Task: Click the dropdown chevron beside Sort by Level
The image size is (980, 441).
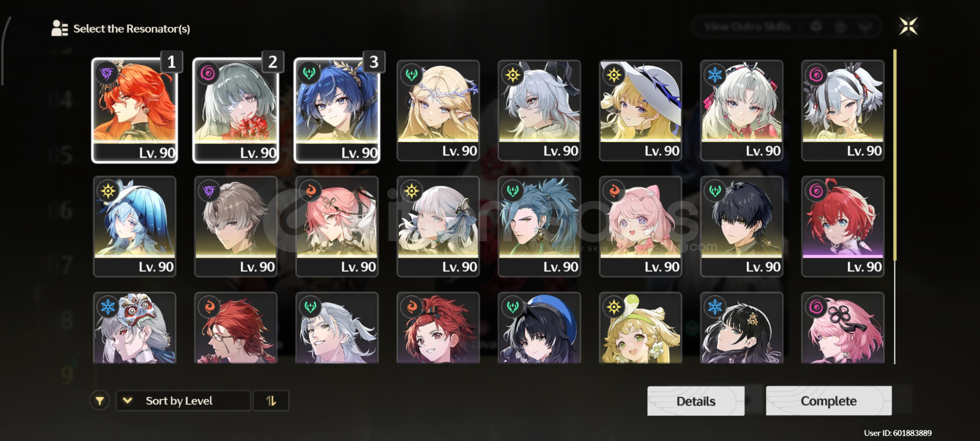Action: [127, 401]
